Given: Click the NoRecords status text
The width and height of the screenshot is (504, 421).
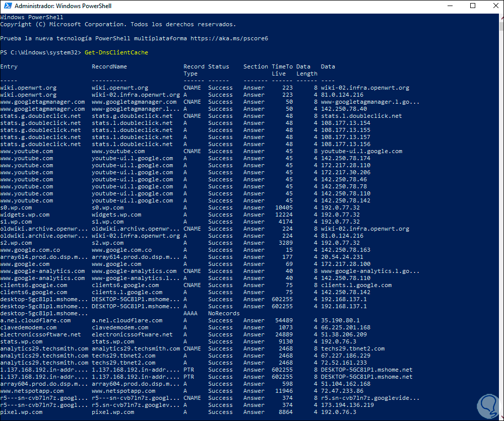Looking at the screenshot, I should point(224,313).
